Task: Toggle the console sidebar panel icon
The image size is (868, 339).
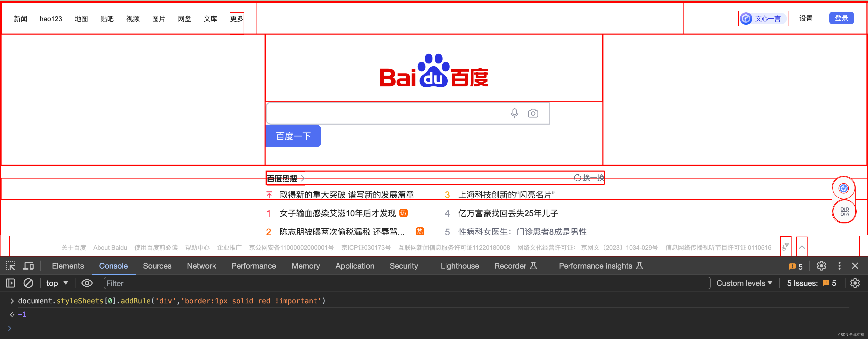Action: pos(10,283)
